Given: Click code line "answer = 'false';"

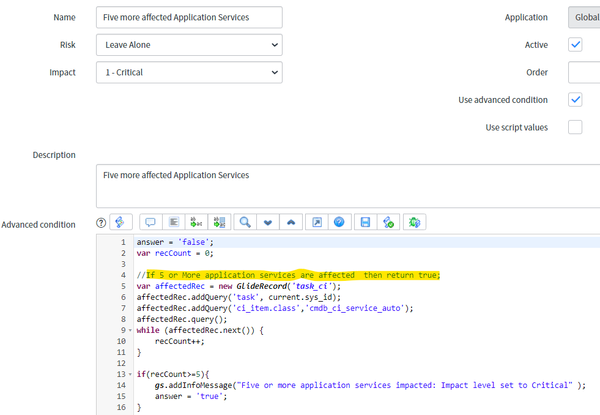Looking at the screenshot, I should [x=175, y=242].
